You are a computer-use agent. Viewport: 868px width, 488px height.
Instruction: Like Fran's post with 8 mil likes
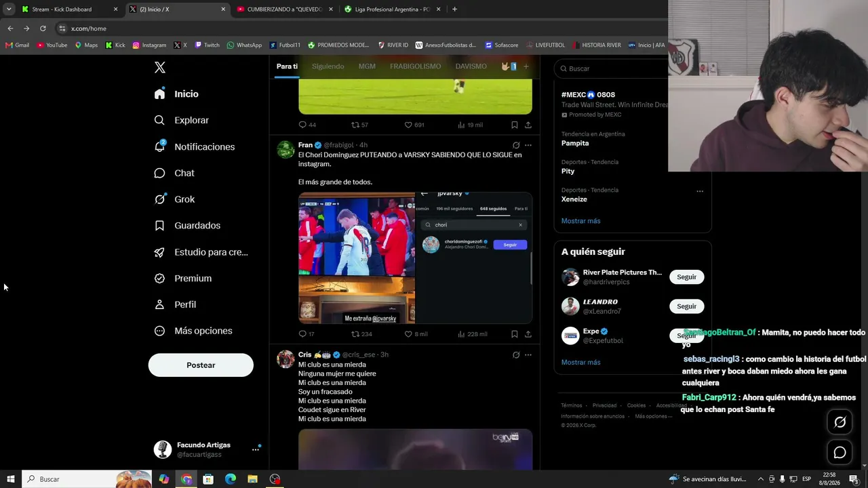coord(416,333)
